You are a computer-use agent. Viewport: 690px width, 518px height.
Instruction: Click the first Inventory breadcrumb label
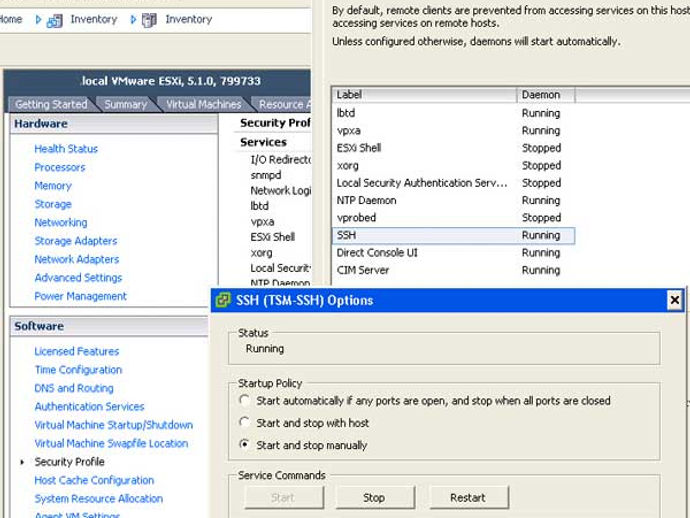click(94, 19)
